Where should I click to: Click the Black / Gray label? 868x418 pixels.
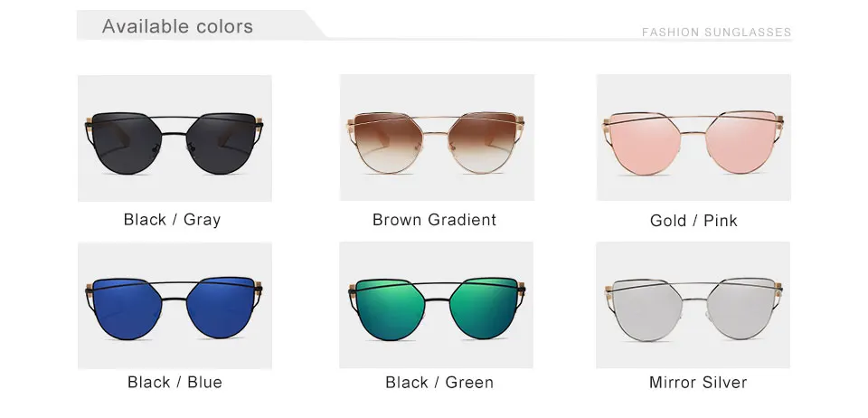172,220
